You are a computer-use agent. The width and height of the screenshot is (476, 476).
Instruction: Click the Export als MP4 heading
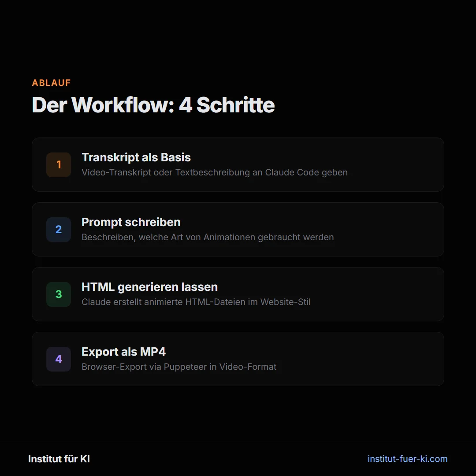(x=123, y=351)
